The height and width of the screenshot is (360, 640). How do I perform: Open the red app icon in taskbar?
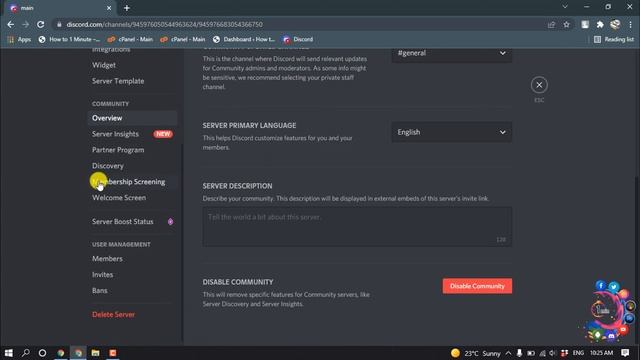[x=113, y=353]
